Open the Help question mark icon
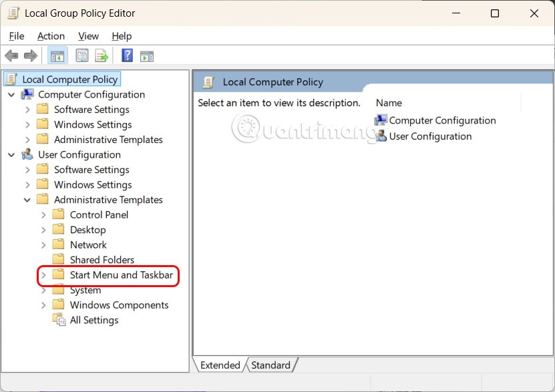 pyautogui.click(x=127, y=55)
